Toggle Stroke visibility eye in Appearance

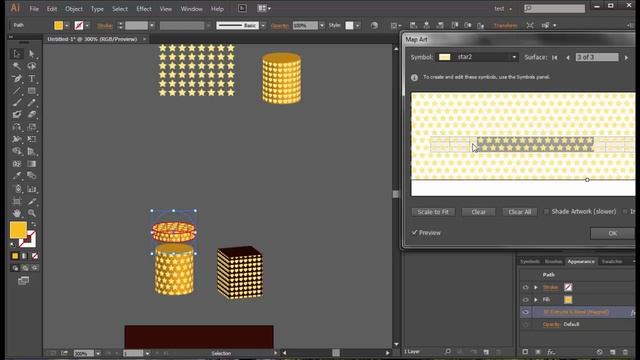click(526, 287)
